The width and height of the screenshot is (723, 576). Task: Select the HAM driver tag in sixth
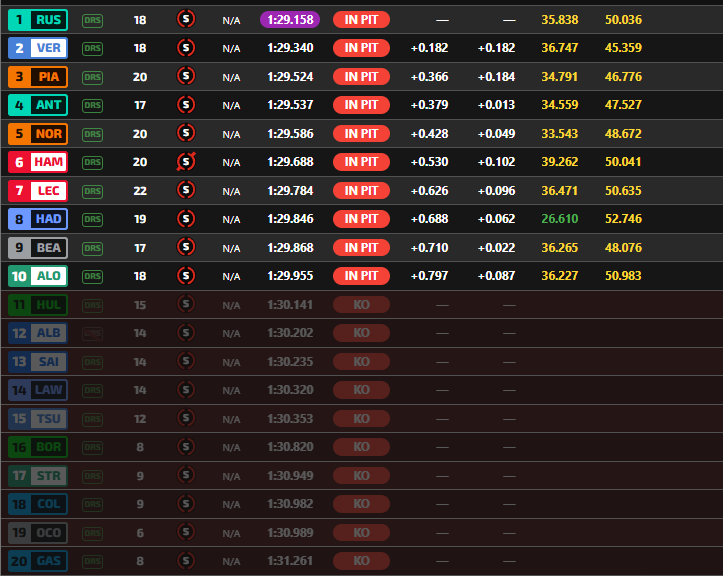pos(37,162)
